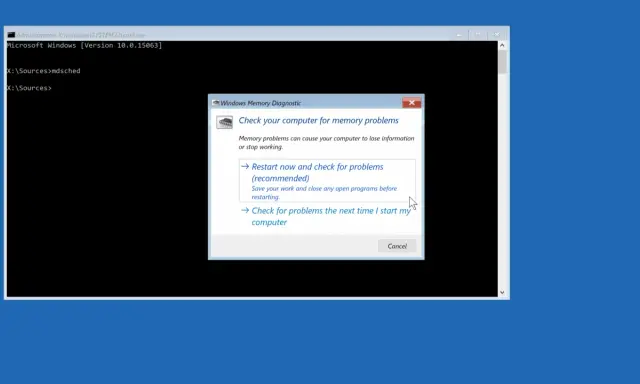This screenshot has height=384, width=640.
Task: Minimize the Command Prompt window
Action: (x=459, y=35)
